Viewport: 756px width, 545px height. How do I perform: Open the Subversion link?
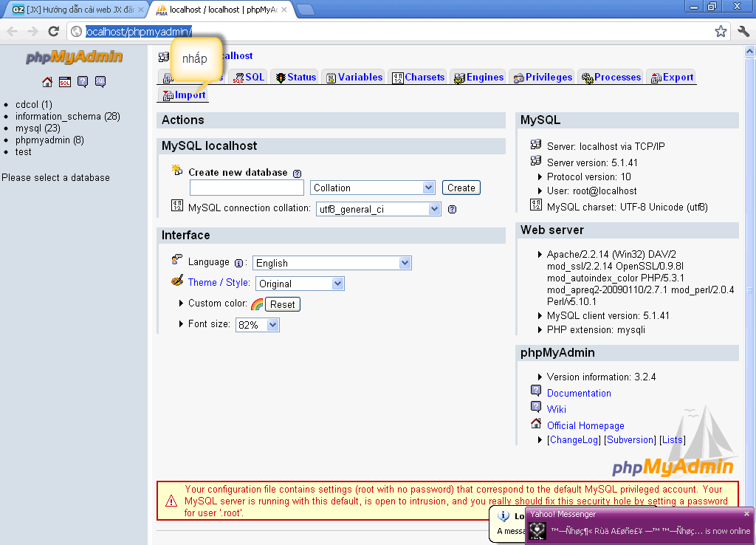(630, 440)
